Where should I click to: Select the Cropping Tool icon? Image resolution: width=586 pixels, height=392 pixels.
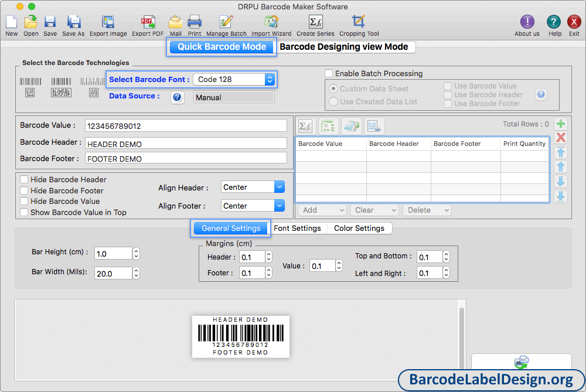pyautogui.click(x=359, y=22)
